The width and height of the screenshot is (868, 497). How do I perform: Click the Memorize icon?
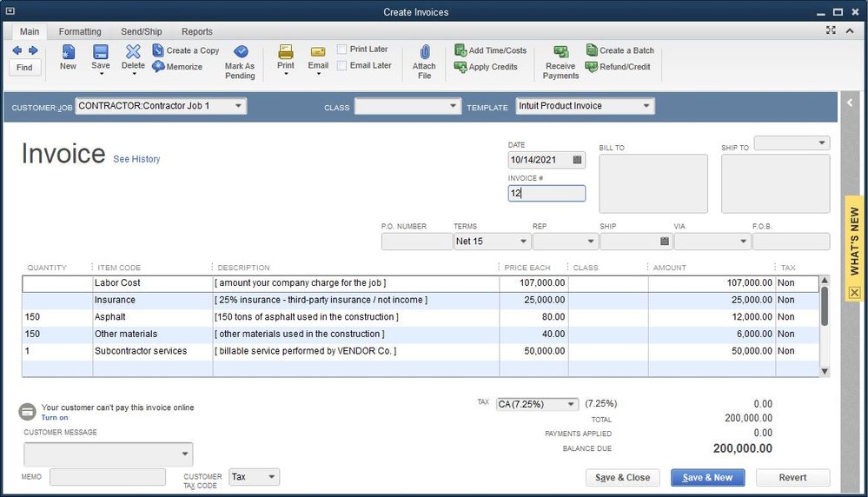158,66
